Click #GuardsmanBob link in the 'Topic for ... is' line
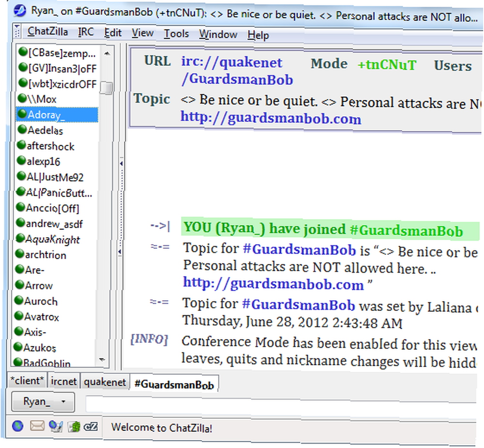 pyautogui.click(x=300, y=249)
